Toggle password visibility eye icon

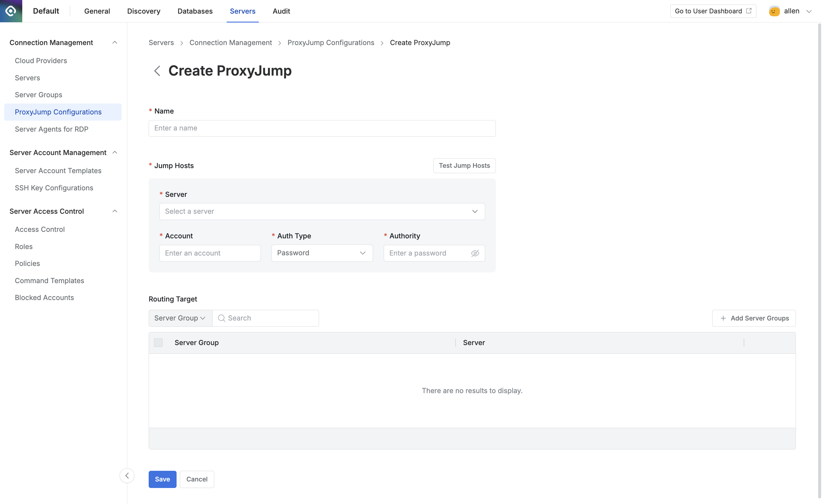click(475, 253)
